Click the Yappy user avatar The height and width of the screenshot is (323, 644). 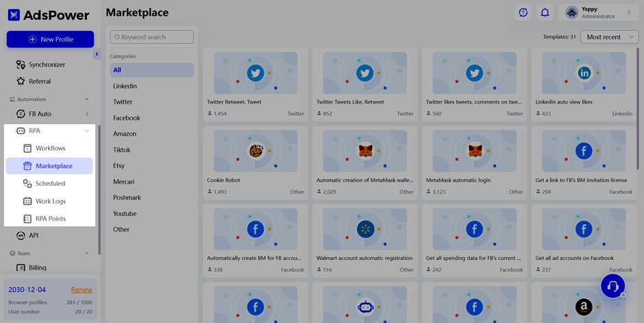click(x=571, y=13)
